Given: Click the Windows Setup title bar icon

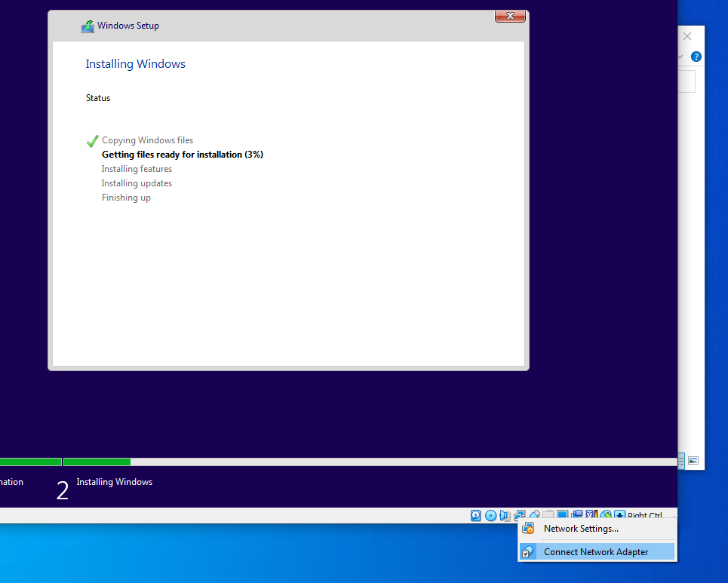Looking at the screenshot, I should [x=88, y=26].
